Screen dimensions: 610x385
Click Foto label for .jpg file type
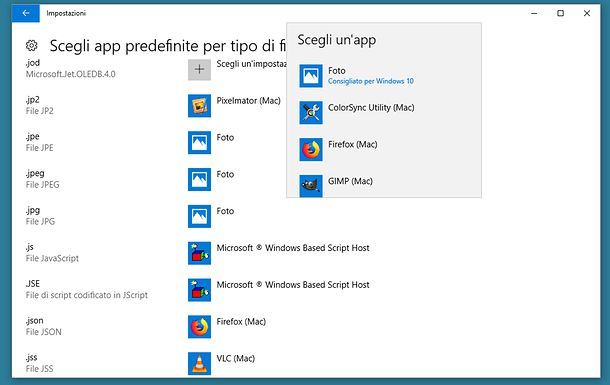coord(225,211)
